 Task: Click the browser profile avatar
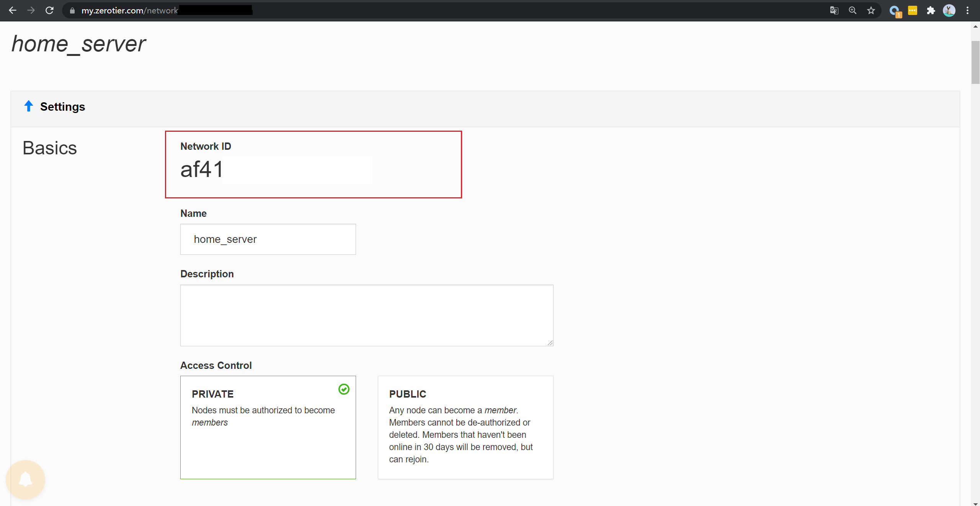tap(950, 11)
